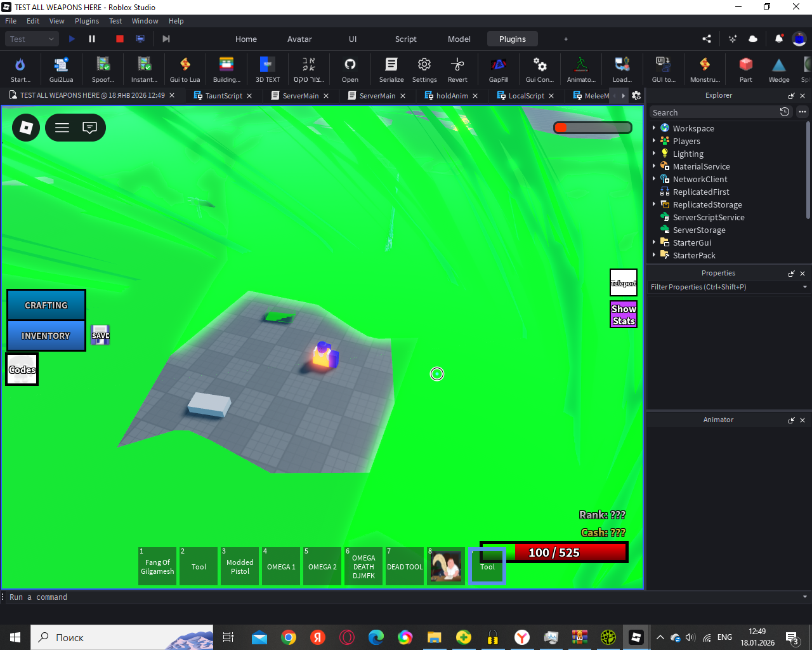812x650 pixels.
Task: Equip Modded Pistol hotbar slot
Action: [x=240, y=566]
